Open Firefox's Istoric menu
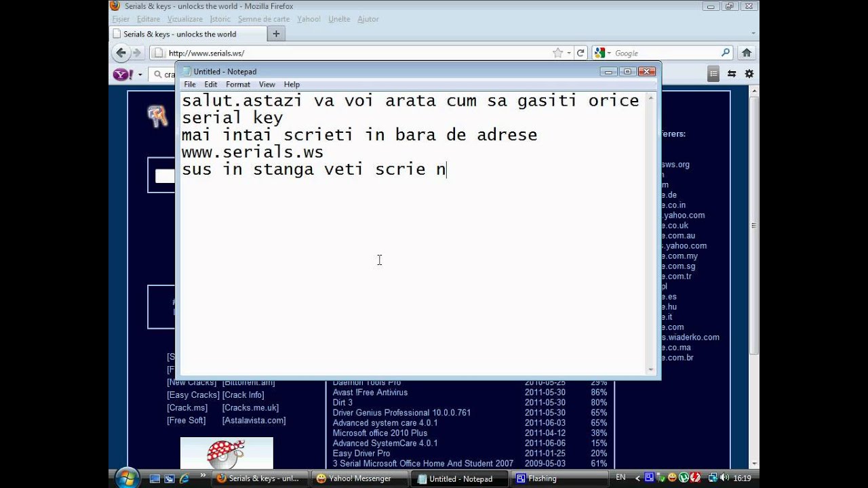 pos(220,19)
